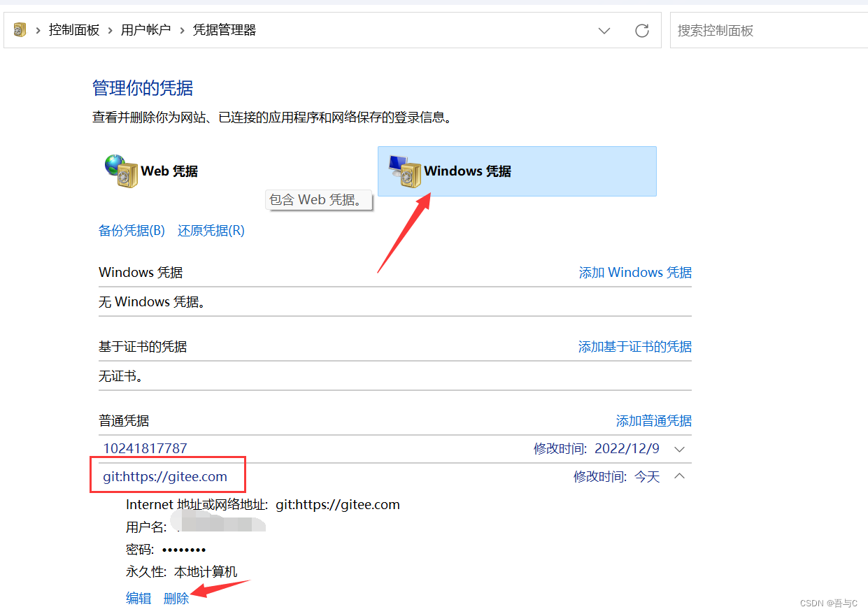Expand the breadcrumb arrow after 控制面板
868x614 pixels.
[110, 30]
